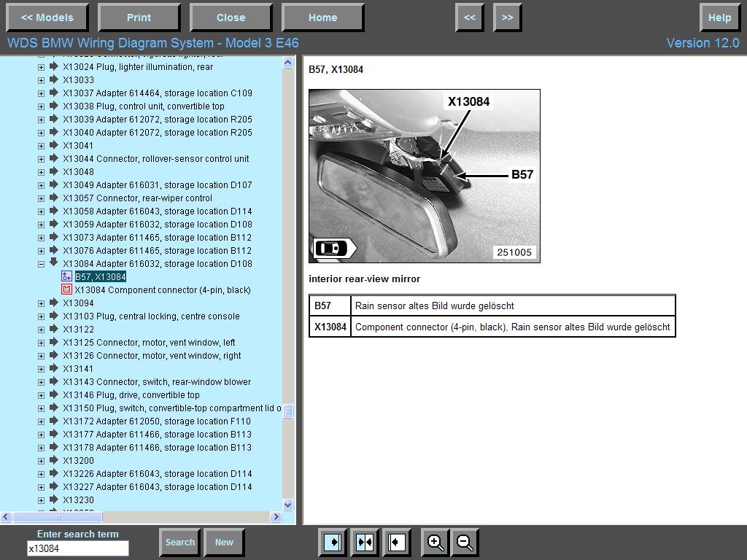Click the Close button in the toolbar
Image resolution: width=747 pixels, height=560 pixels.
pyautogui.click(x=231, y=17)
